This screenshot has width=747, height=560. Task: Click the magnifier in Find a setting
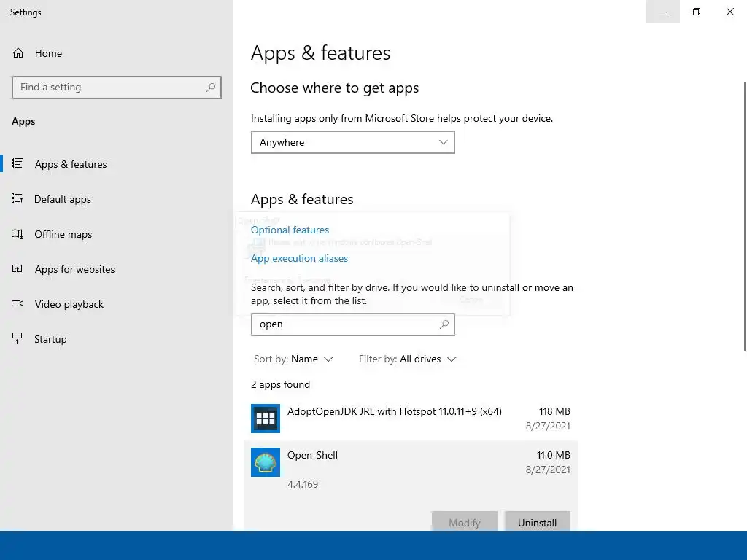[x=211, y=87]
